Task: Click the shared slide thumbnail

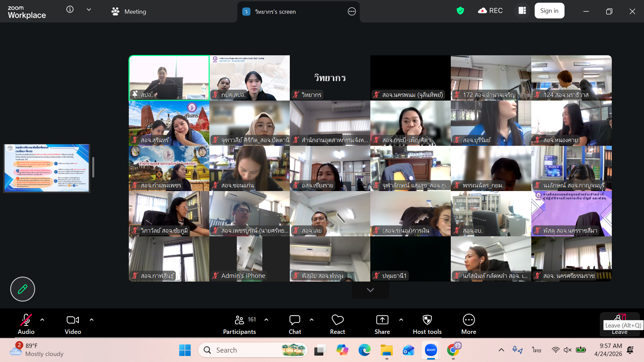Action: pos(47,168)
